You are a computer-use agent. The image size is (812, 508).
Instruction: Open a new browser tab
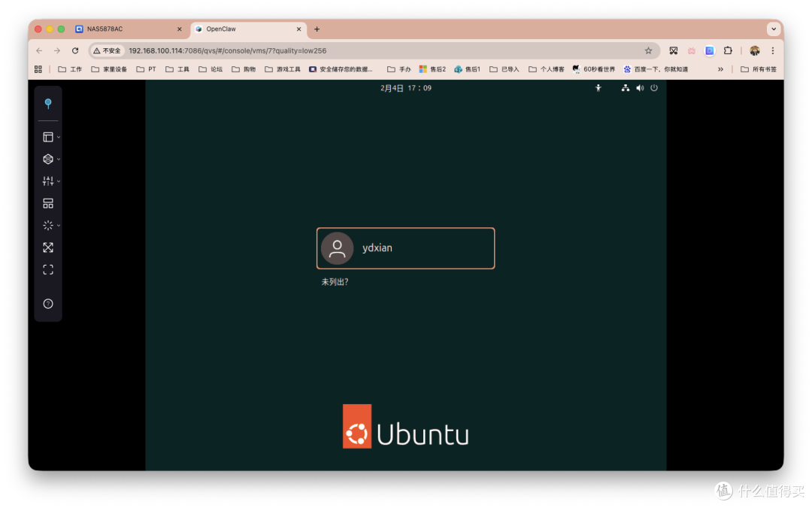[317, 29]
